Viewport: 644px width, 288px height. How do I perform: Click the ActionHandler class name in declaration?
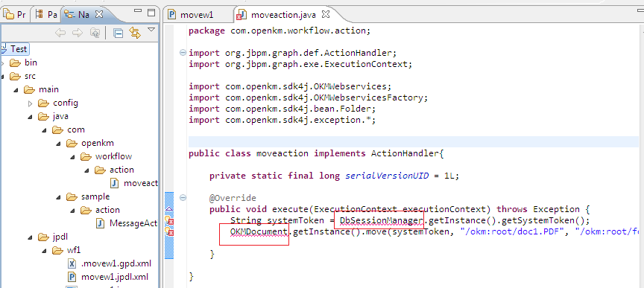[x=405, y=154]
